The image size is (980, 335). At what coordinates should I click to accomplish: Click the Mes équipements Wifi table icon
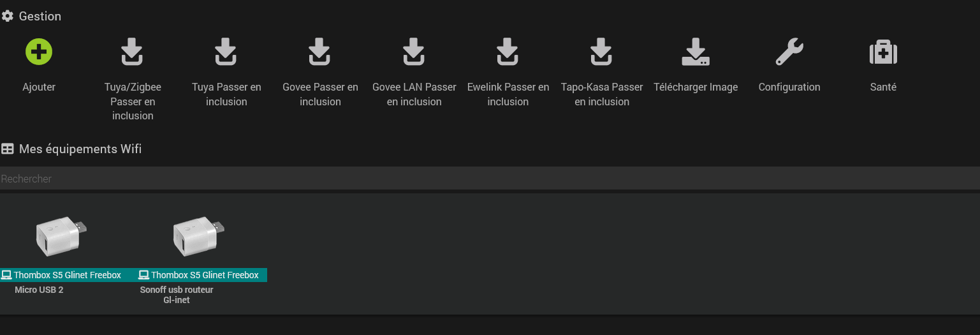8,149
